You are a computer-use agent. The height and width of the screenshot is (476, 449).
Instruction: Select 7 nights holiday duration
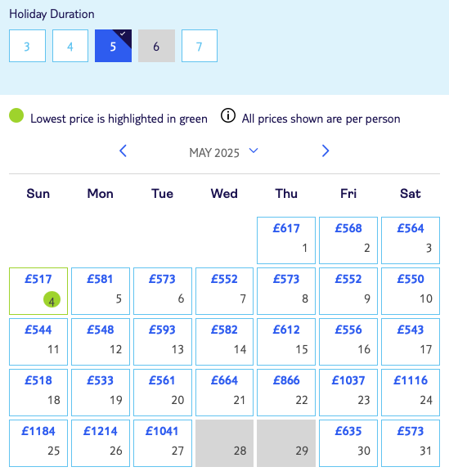pyautogui.click(x=200, y=46)
